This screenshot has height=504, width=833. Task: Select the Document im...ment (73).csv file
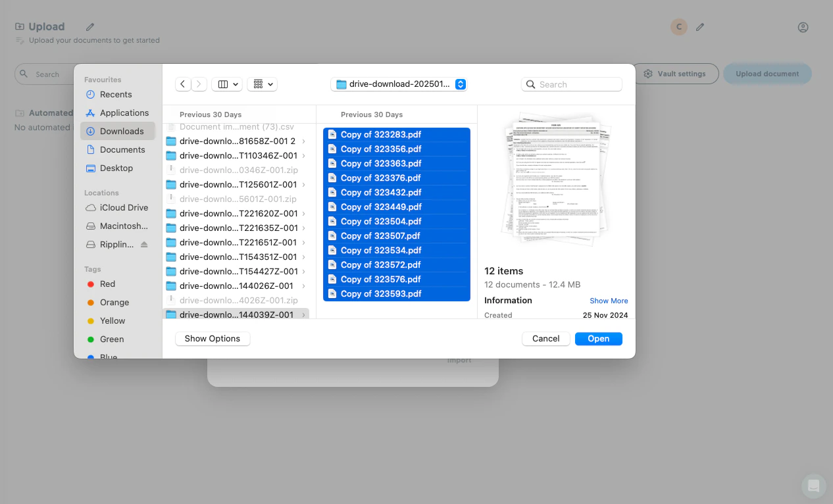pyautogui.click(x=236, y=126)
